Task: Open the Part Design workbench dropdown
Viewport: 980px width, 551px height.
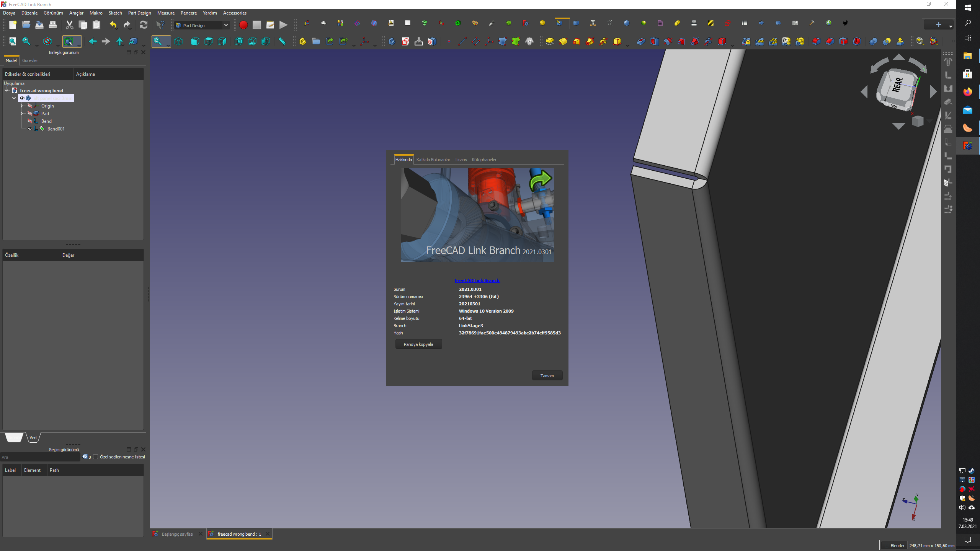Action: pyautogui.click(x=202, y=25)
